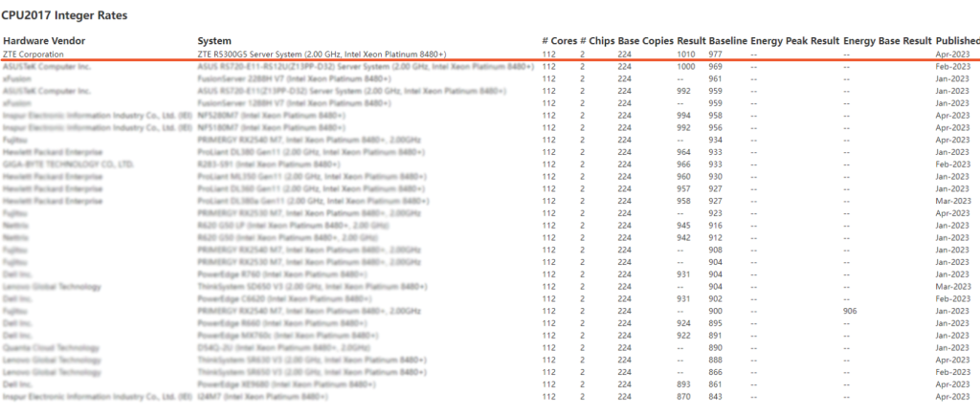
Task: Select the result value 966
Action: pos(683,164)
